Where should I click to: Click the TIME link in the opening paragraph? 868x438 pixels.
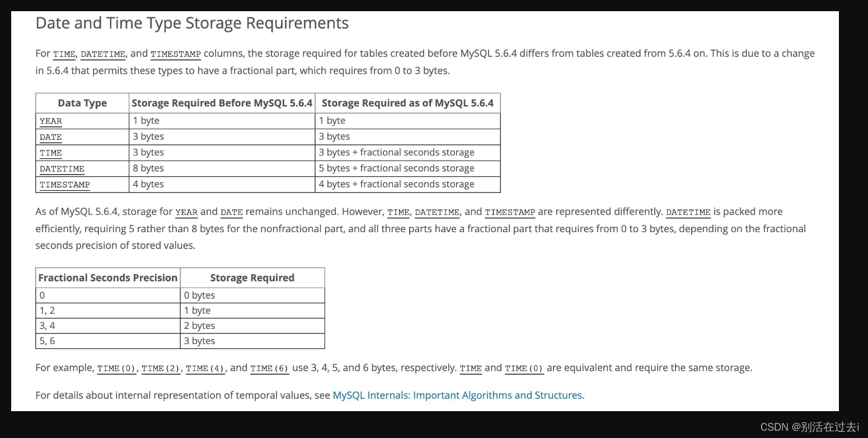64,54
